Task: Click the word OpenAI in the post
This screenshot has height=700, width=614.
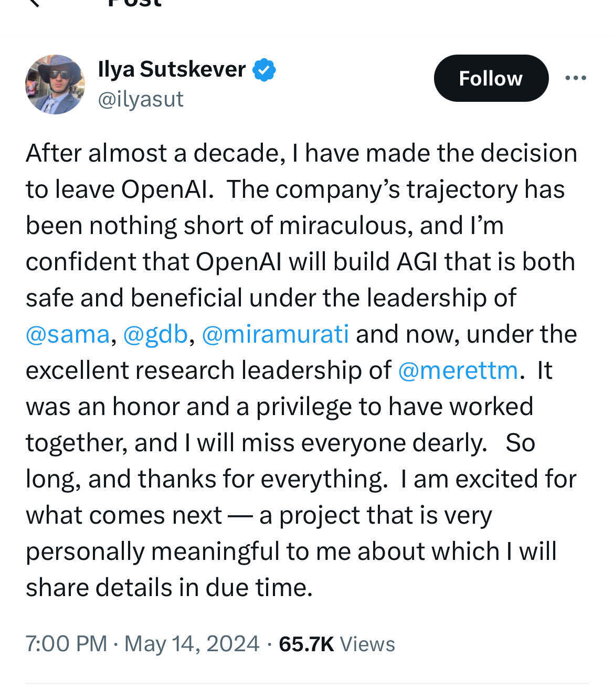Action: click(163, 189)
